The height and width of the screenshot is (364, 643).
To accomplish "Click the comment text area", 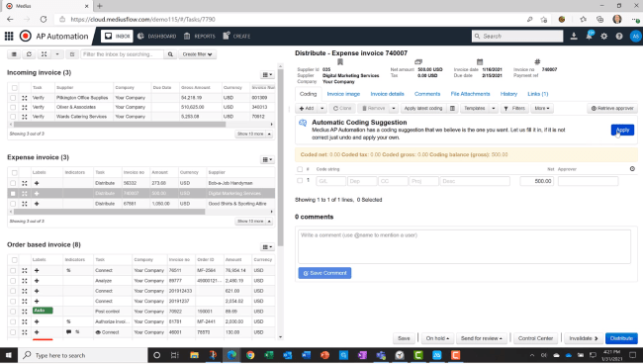I will pyautogui.click(x=464, y=246).
